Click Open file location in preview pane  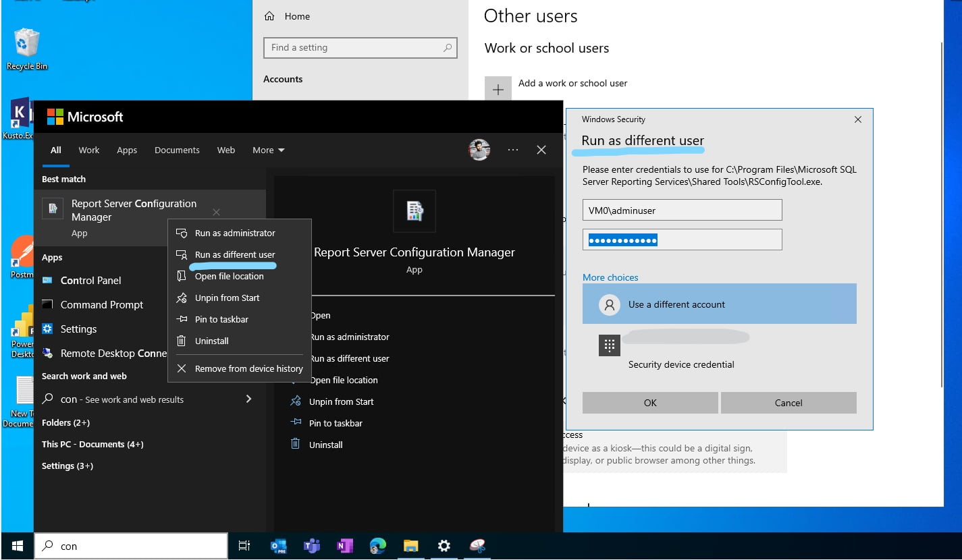(344, 380)
